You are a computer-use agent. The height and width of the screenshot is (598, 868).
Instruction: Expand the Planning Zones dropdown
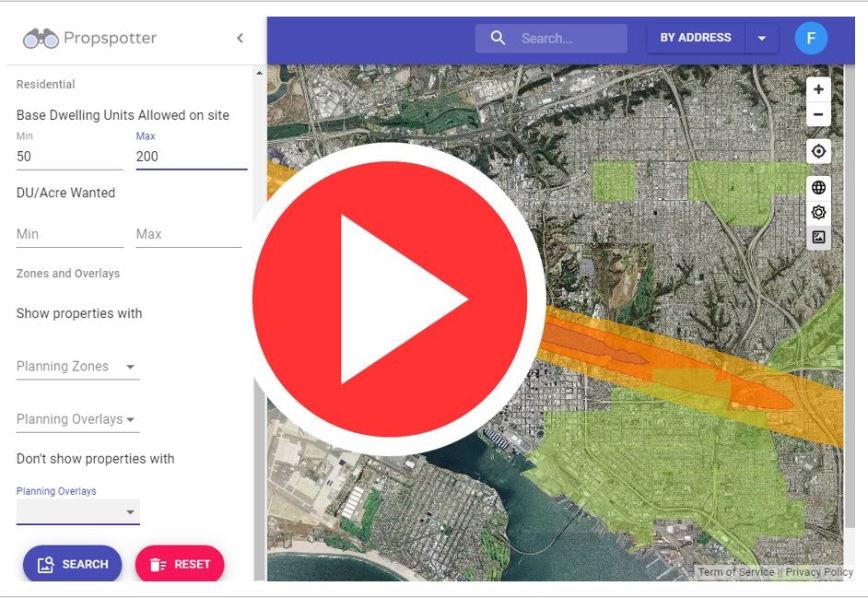78,366
